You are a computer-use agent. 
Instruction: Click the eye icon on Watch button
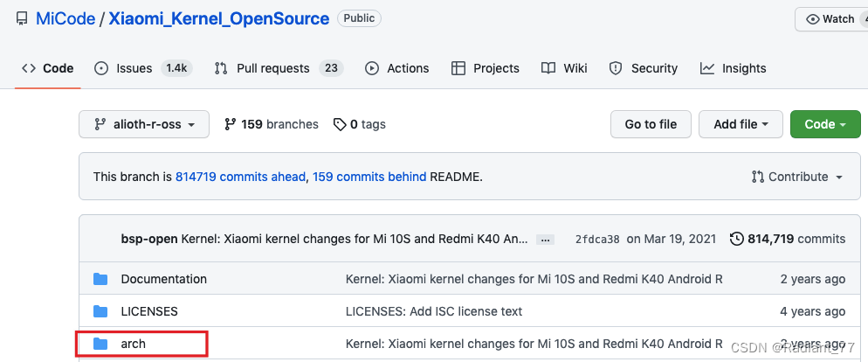(813, 19)
